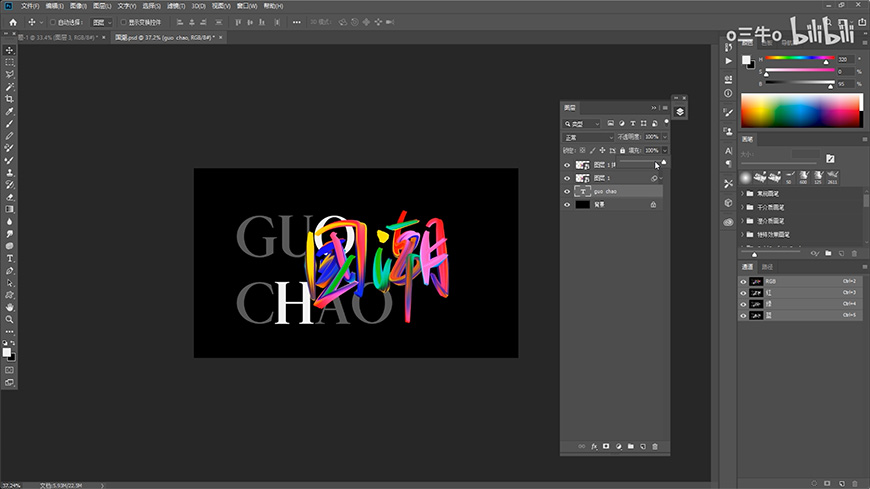Image resolution: width=870 pixels, height=489 pixels.
Task: Hide the guo chao text layer
Action: (568, 191)
